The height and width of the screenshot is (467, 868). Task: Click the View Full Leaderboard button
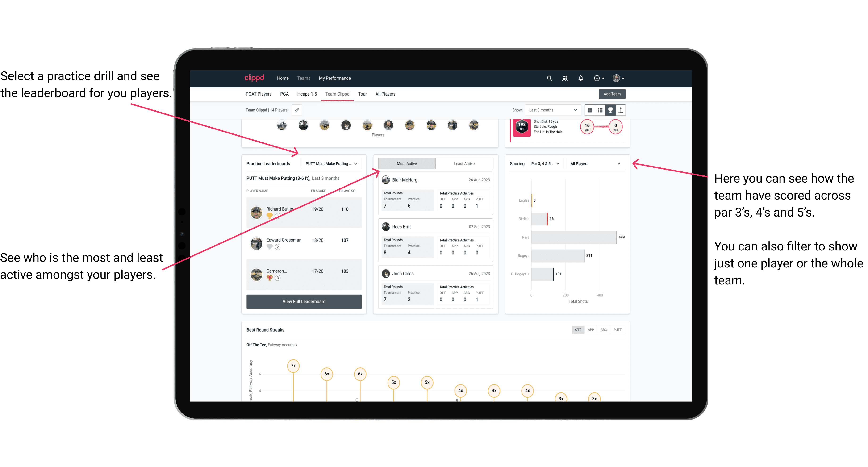(304, 301)
